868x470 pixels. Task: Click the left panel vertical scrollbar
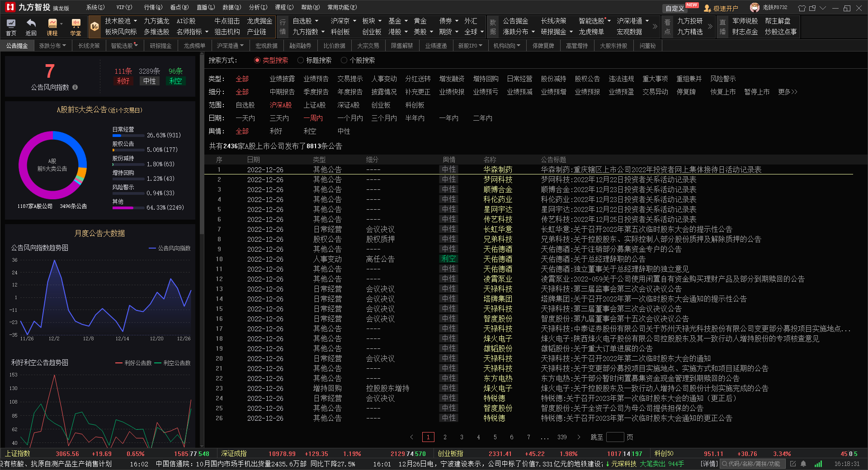202,145
